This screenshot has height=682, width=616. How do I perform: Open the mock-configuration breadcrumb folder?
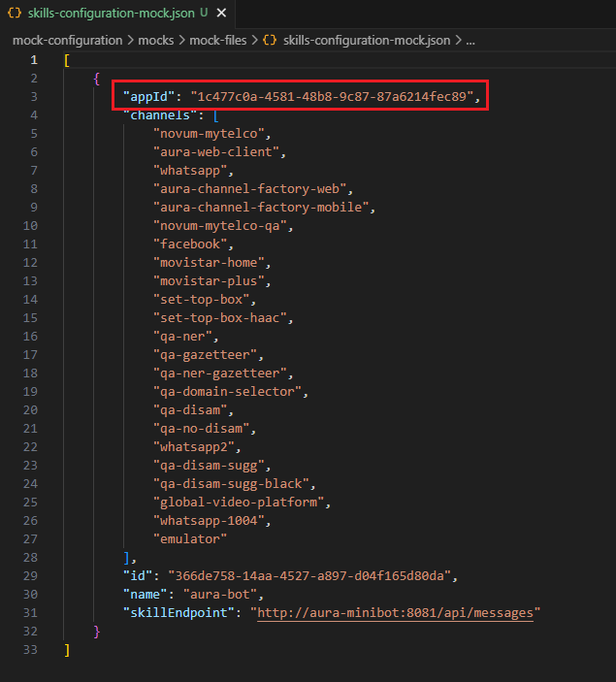68,41
